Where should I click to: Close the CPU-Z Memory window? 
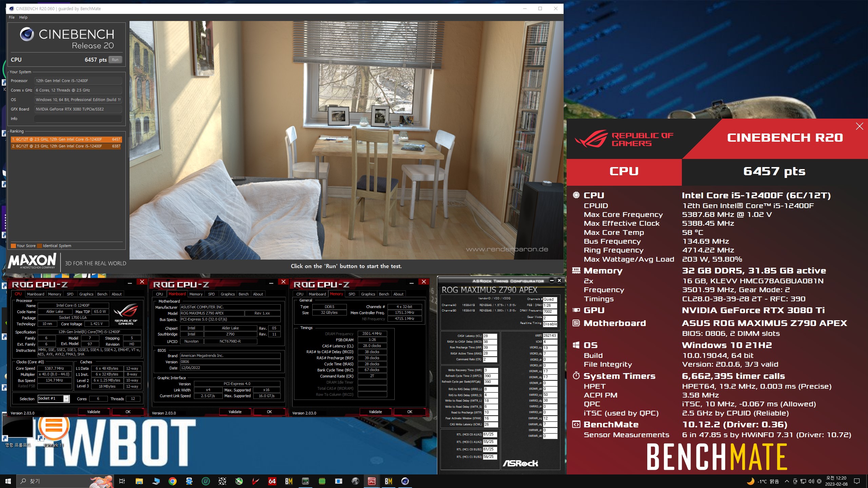(x=423, y=282)
